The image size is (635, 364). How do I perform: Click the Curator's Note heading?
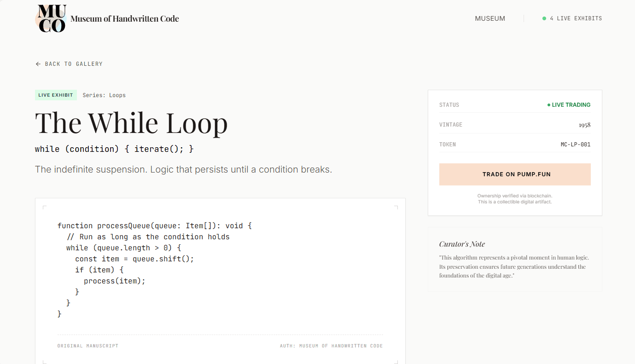pyautogui.click(x=462, y=244)
